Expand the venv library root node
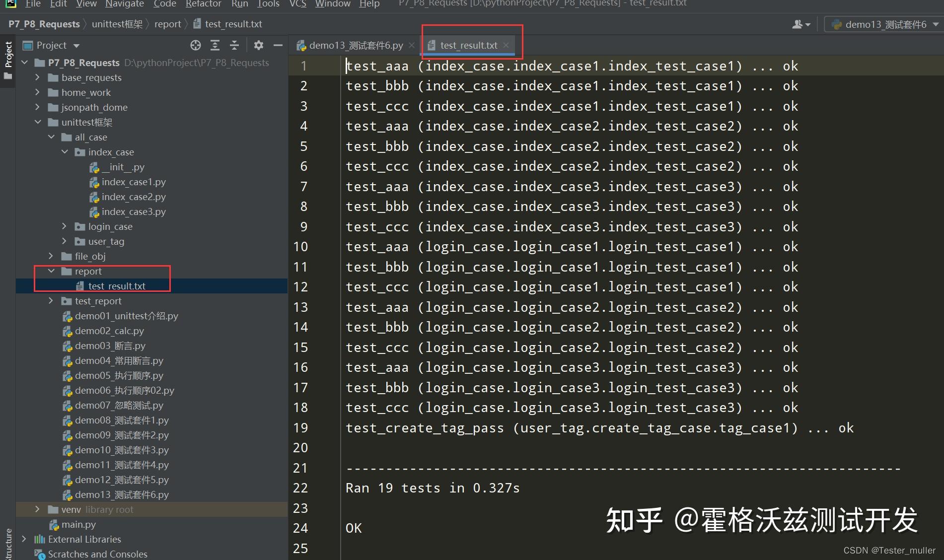The width and height of the screenshot is (944, 560). coord(37,509)
